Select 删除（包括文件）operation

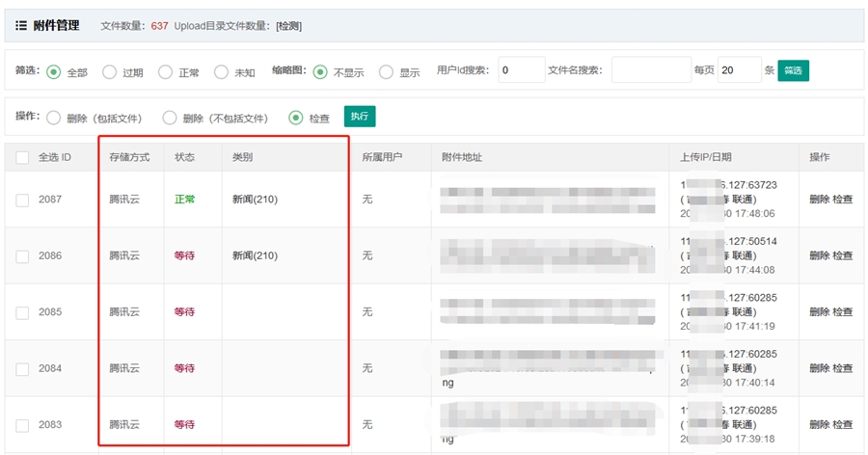54,118
